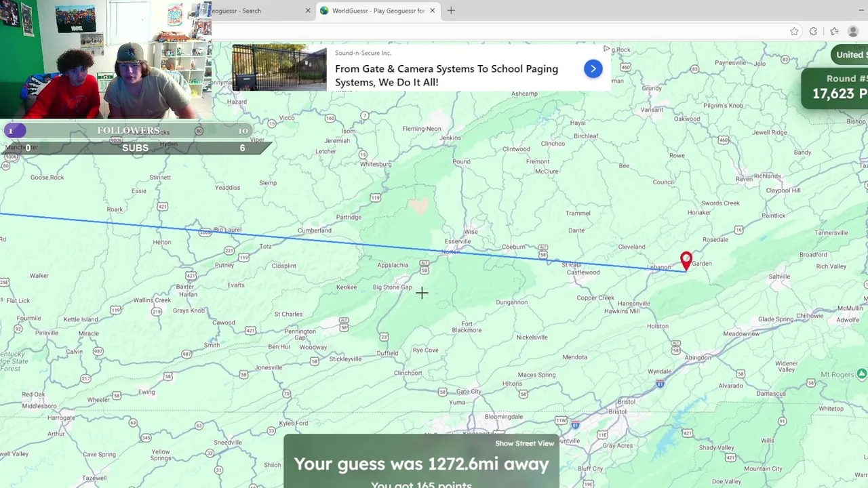The image size is (868, 488).
Task: Click the 'Your guess was 1272.6mi away' result text
Action: click(421, 464)
